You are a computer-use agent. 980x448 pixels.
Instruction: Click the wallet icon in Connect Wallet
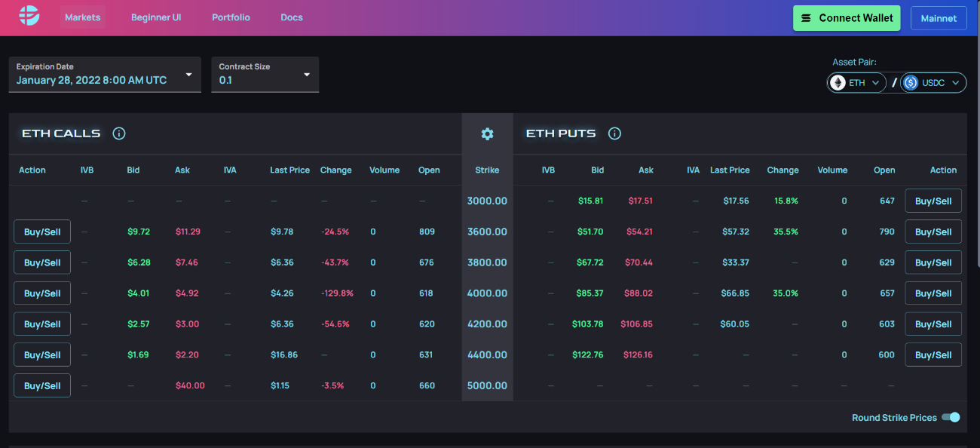pyautogui.click(x=806, y=18)
